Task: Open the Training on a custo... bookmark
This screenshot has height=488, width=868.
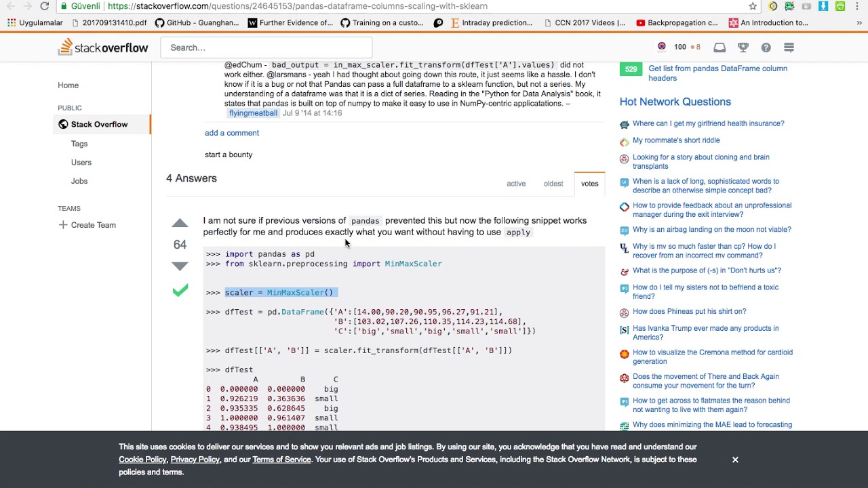Action: pyautogui.click(x=383, y=22)
